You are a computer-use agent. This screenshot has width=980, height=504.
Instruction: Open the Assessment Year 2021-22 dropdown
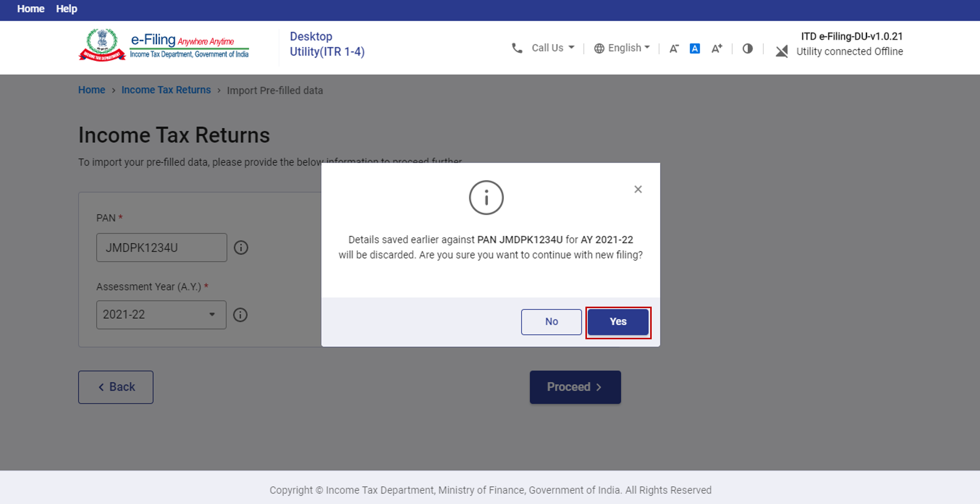[161, 315]
